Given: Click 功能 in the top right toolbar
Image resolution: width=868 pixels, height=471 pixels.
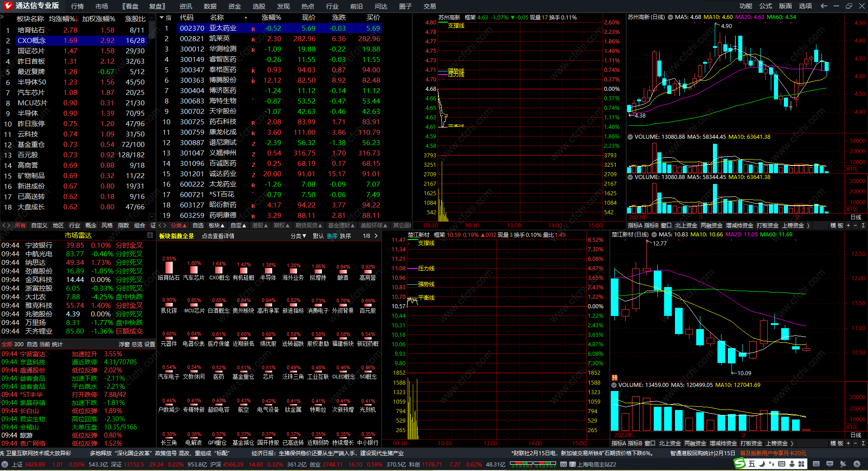Looking at the screenshot, I should tap(746, 6).
